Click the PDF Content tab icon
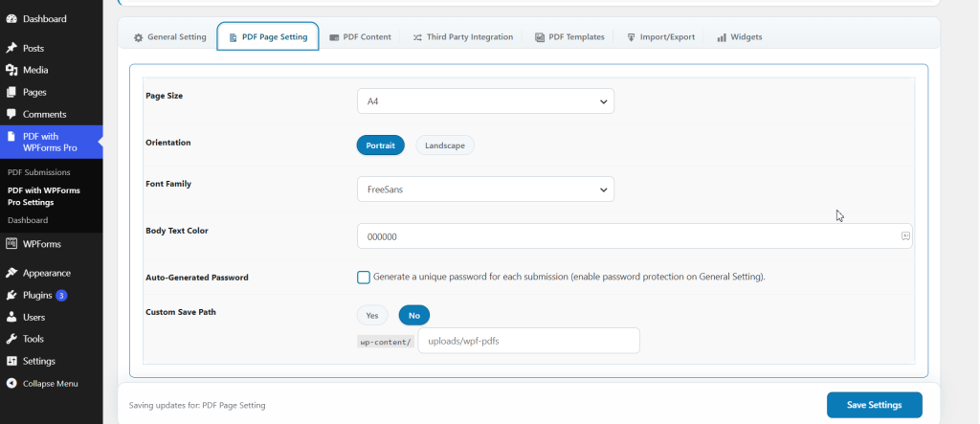 coord(334,37)
